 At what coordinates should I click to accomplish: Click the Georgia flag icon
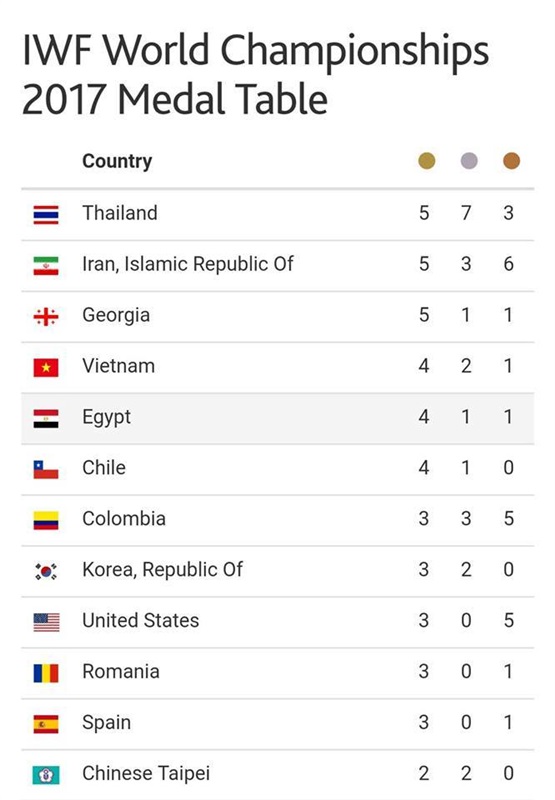[46, 317]
